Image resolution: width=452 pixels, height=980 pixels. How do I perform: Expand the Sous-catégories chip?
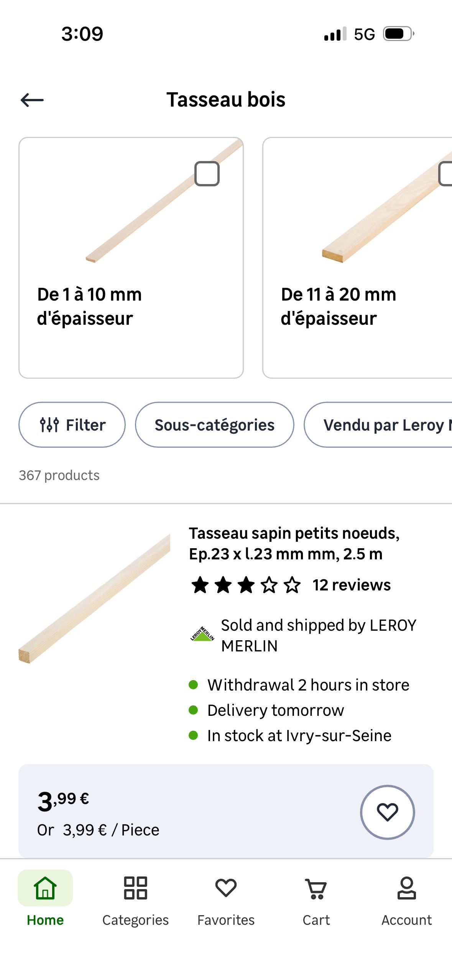coord(214,425)
